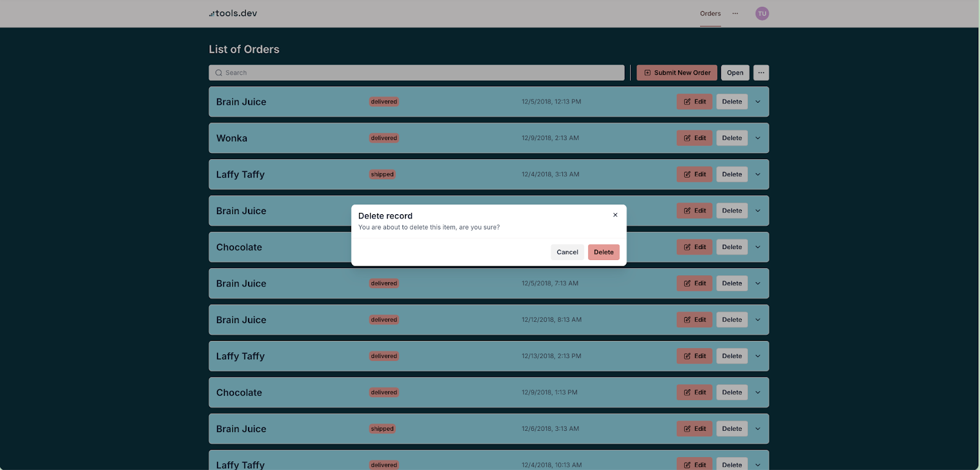Expand the shipped Laffy Taffy row chevron
980x470 pixels.
(758, 174)
